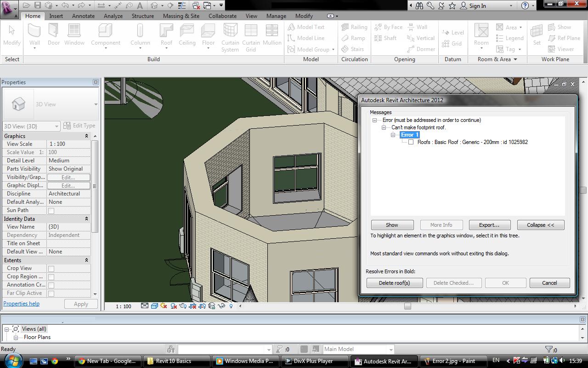Open the Massing & Site tab
588x368 pixels.
point(181,16)
